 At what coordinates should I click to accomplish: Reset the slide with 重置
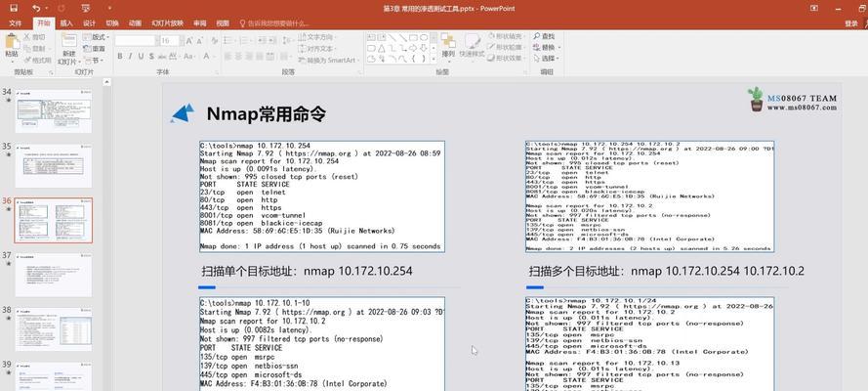tap(95, 49)
